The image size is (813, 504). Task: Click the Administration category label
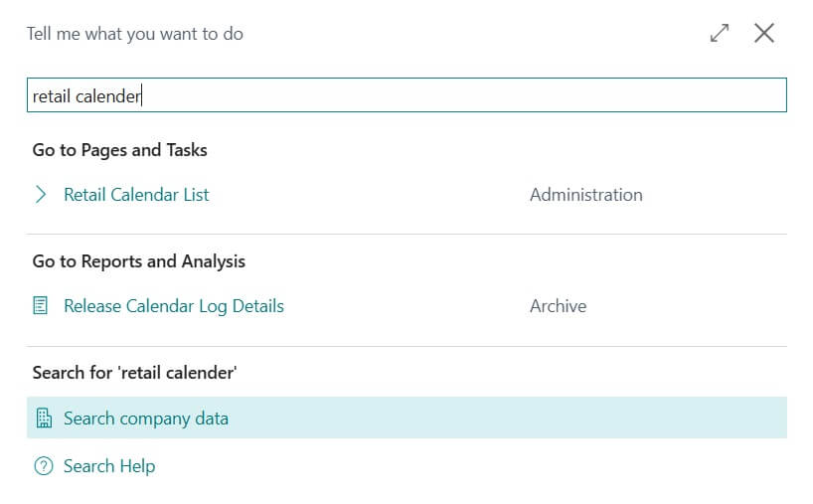pos(585,195)
